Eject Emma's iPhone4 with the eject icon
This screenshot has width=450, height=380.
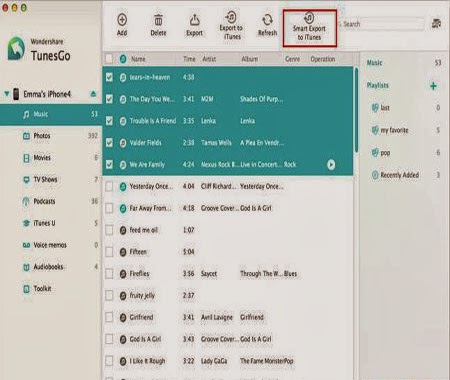coord(93,94)
